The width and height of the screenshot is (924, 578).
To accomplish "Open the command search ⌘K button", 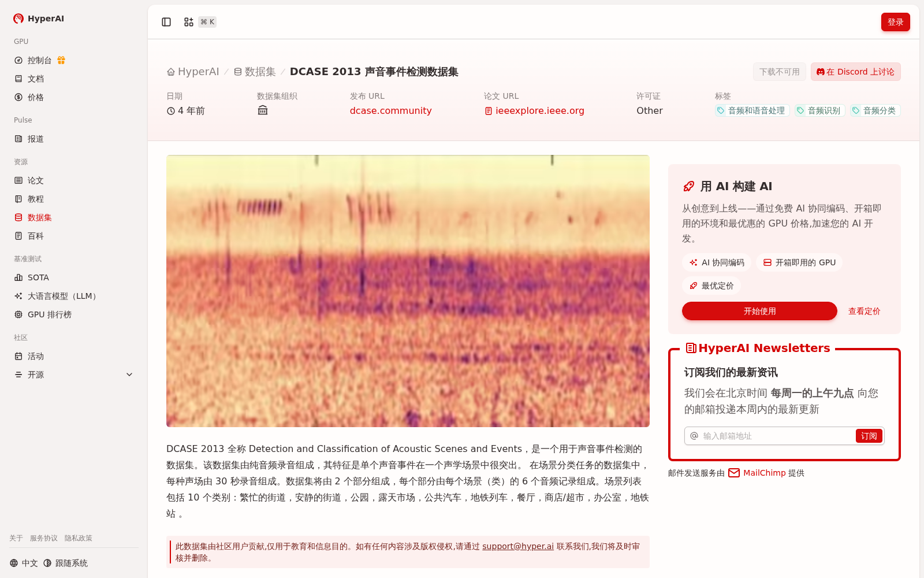I will [200, 22].
